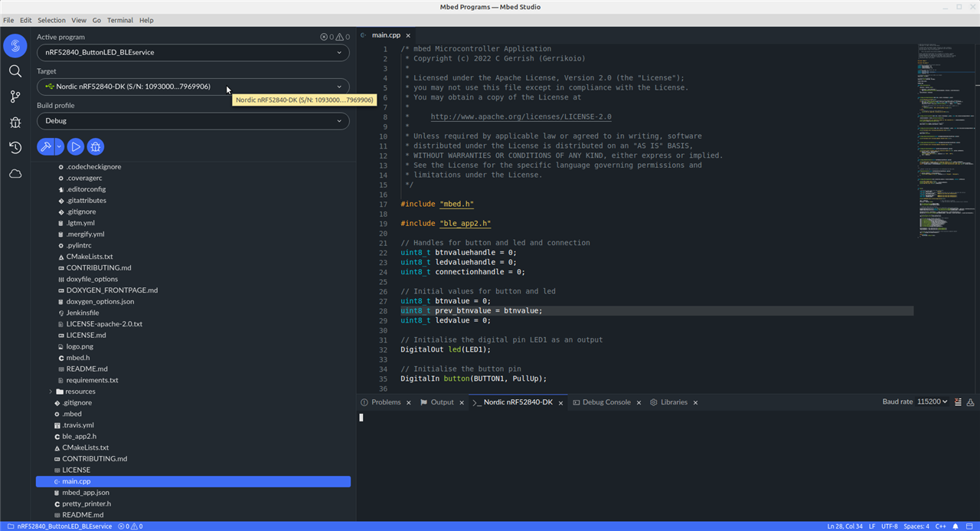
Task: Open the Active program dropdown
Action: 193,52
